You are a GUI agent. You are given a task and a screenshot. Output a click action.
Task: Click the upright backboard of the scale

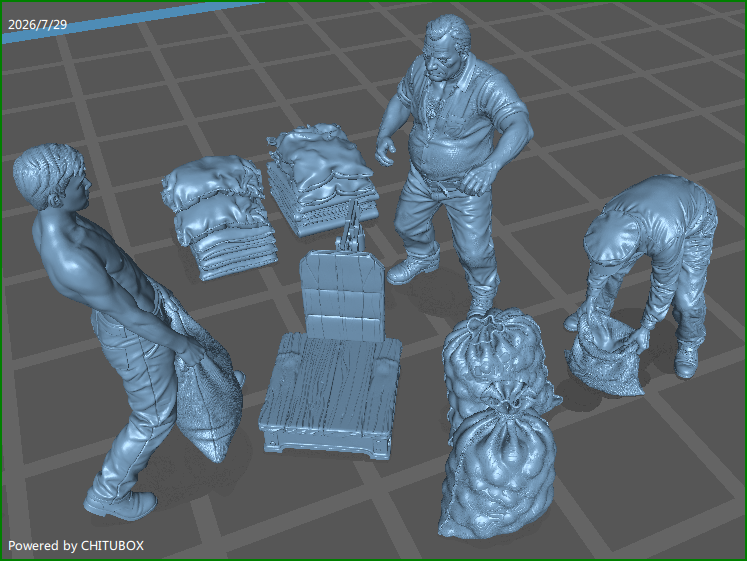point(342,295)
